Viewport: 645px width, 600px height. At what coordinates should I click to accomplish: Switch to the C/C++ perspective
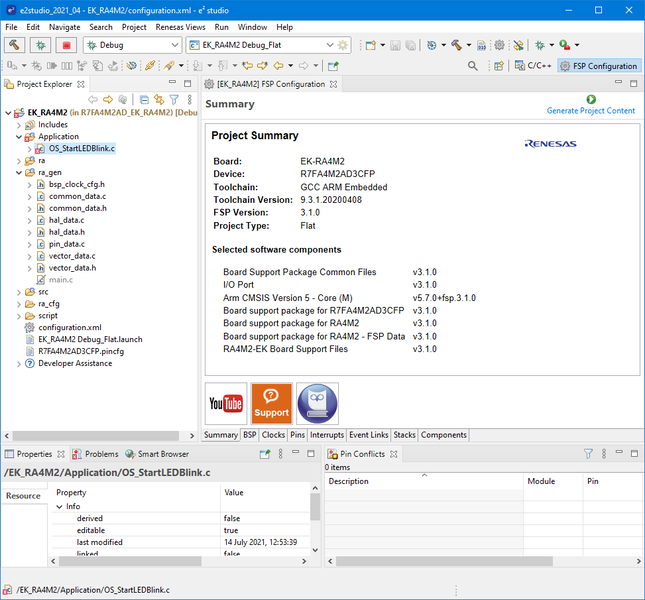[x=533, y=66]
